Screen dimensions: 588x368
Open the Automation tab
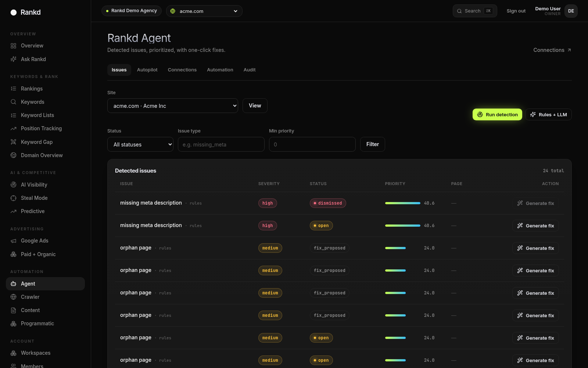coord(220,70)
